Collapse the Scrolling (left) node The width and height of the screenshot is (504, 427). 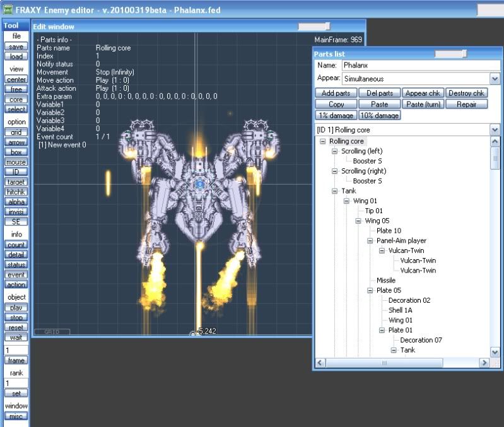(x=335, y=151)
